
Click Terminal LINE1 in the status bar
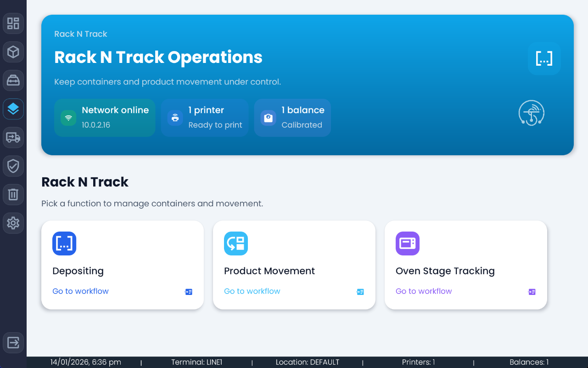pos(196,362)
